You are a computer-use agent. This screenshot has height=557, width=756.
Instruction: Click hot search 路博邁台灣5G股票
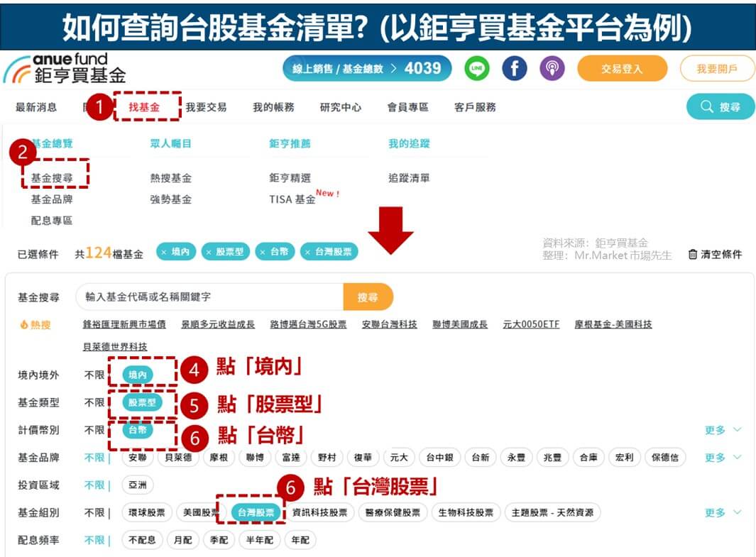pos(308,324)
